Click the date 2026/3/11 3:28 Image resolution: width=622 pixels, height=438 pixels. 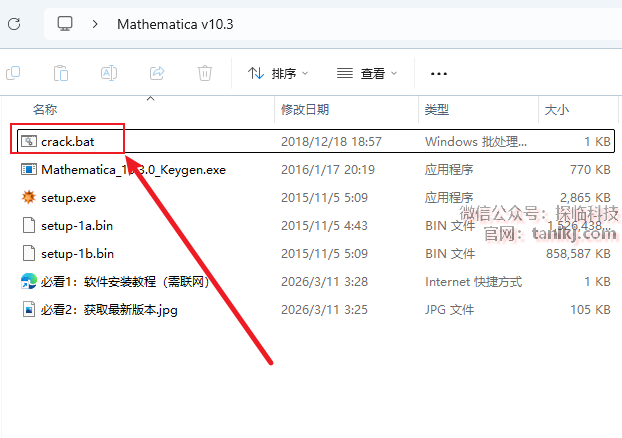[x=324, y=282]
